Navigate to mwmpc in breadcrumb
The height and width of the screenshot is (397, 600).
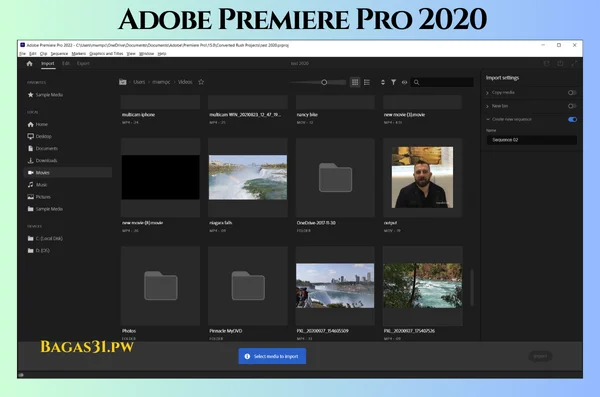coord(161,82)
